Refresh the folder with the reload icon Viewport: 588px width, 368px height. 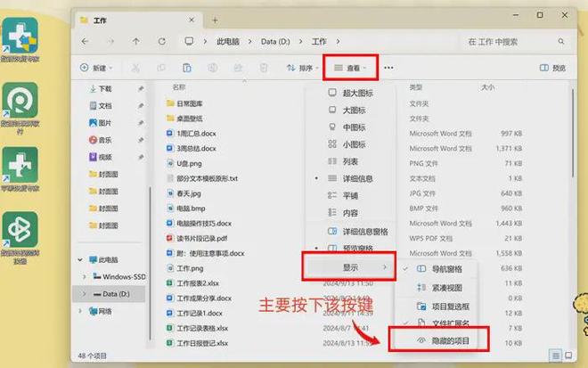[161, 41]
